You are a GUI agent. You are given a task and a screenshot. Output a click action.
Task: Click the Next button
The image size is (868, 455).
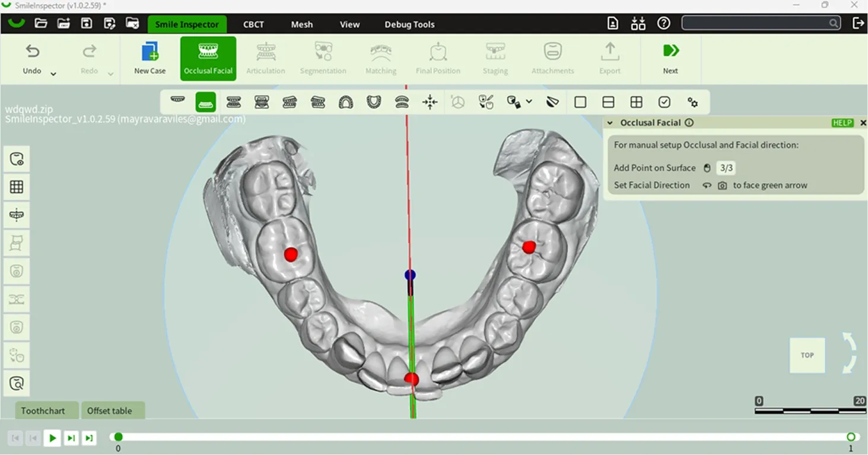click(x=670, y=58)
